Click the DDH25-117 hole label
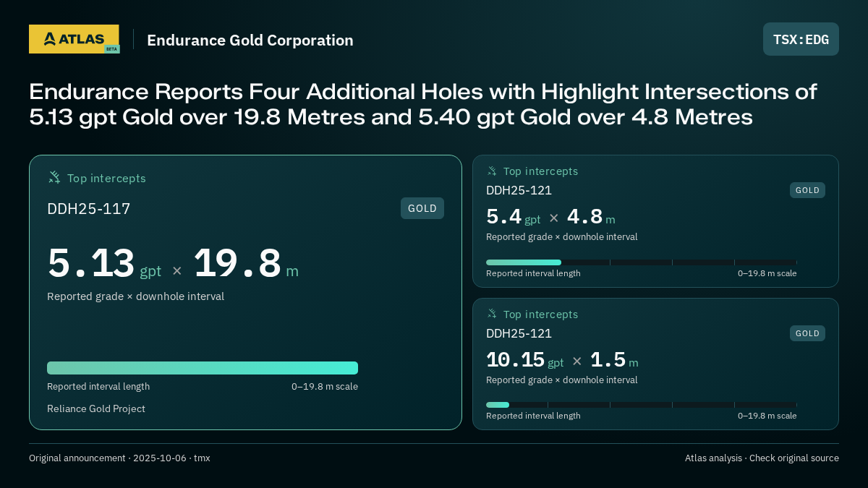Screen dimensions: 868x488 coord(89,209)
